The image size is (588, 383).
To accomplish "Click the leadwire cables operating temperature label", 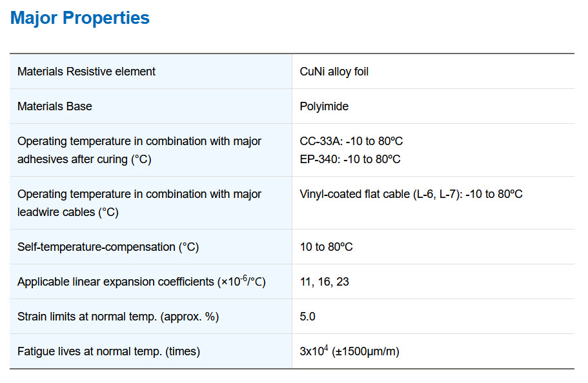I will click(139, 203).
